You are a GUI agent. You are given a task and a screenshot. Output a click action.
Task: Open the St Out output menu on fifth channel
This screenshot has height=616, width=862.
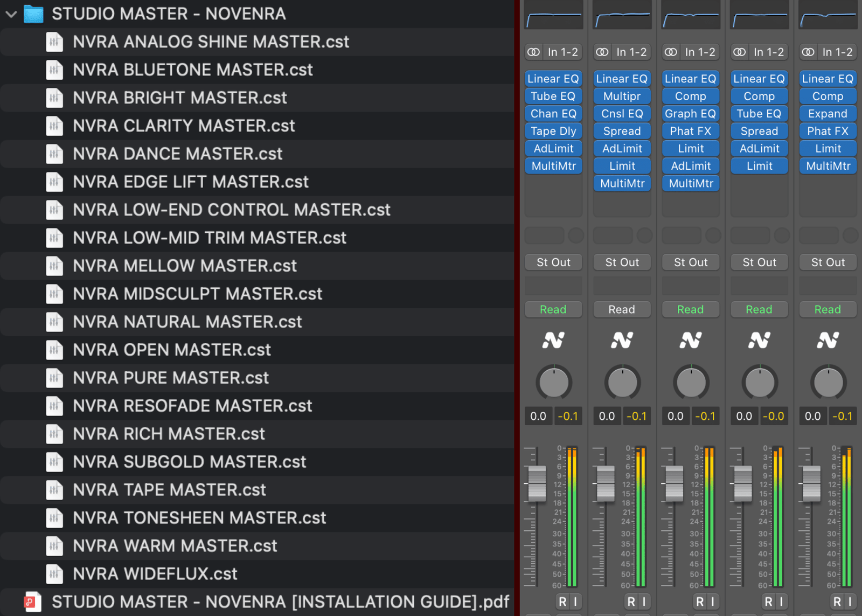[828, 262]
